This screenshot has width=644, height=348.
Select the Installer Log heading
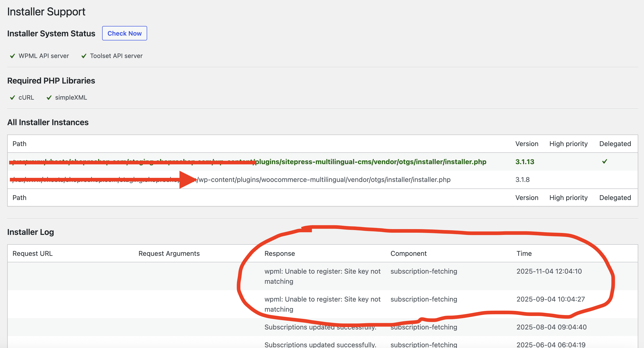coord(31,232)
